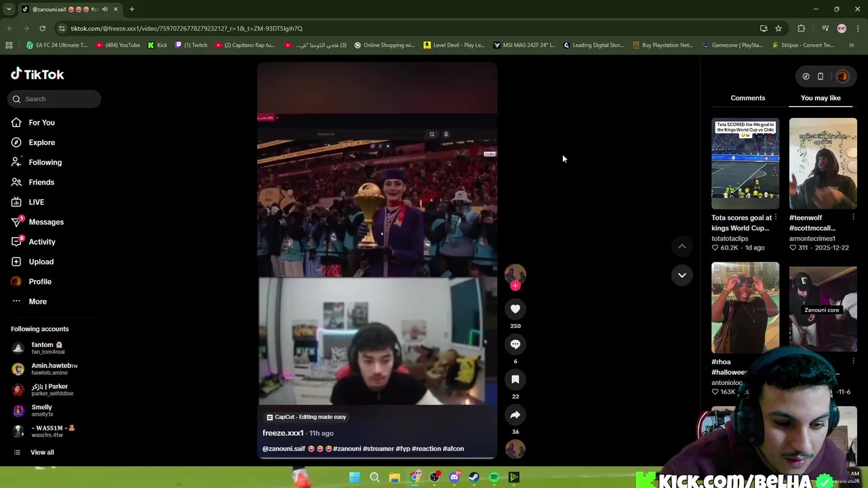Viewport: 868px width, 488px height.
Task: Open the #reaction hashtag in the caption
Action: click(x=427, y=449)
